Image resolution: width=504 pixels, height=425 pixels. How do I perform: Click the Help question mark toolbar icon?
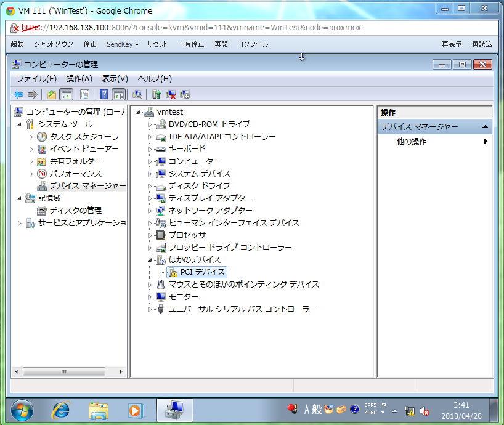point(104,94)
